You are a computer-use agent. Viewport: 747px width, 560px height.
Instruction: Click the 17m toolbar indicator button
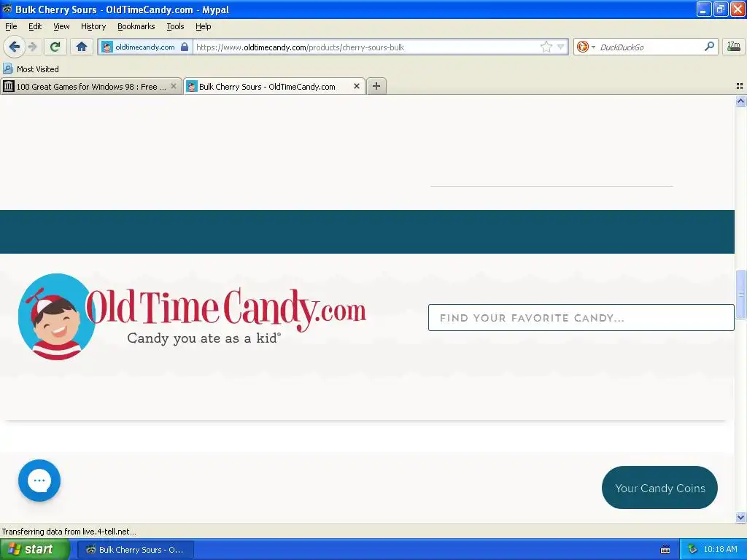(x=733, y=47)
